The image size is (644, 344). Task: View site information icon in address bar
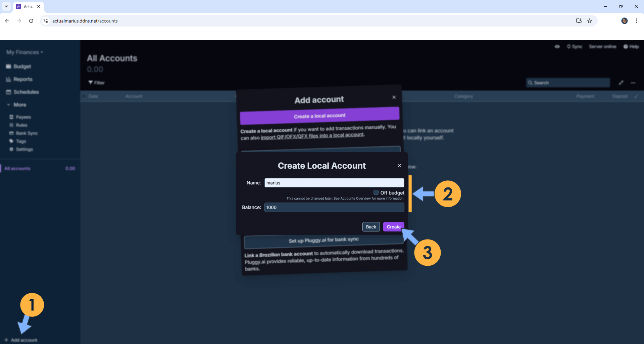[x=46, y=21]
